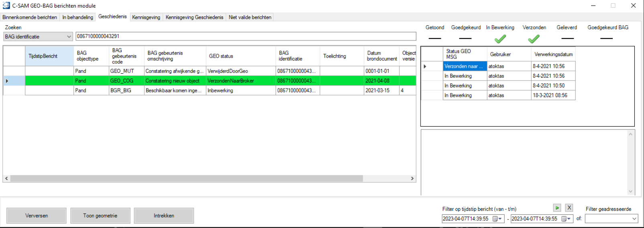Image resolution: width=644 pixels, height=228 pixels.
Task: Click Datum brondocument column header
Action: (x=382, y=56)
